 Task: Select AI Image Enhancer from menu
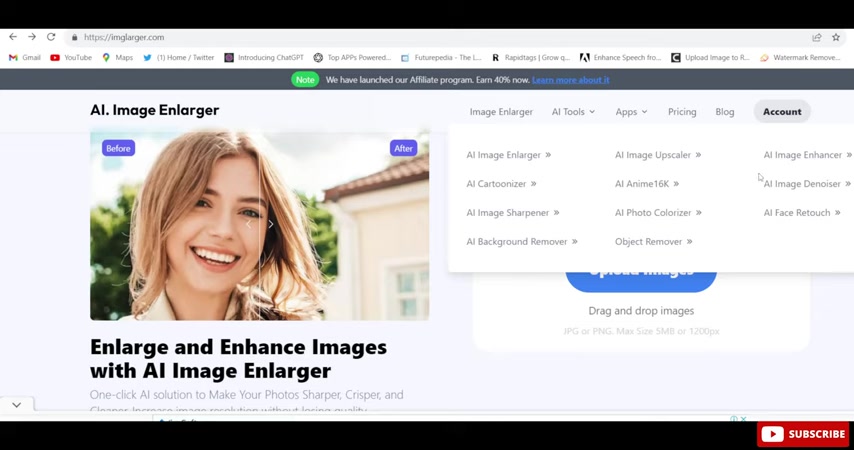tap(807, 155)
